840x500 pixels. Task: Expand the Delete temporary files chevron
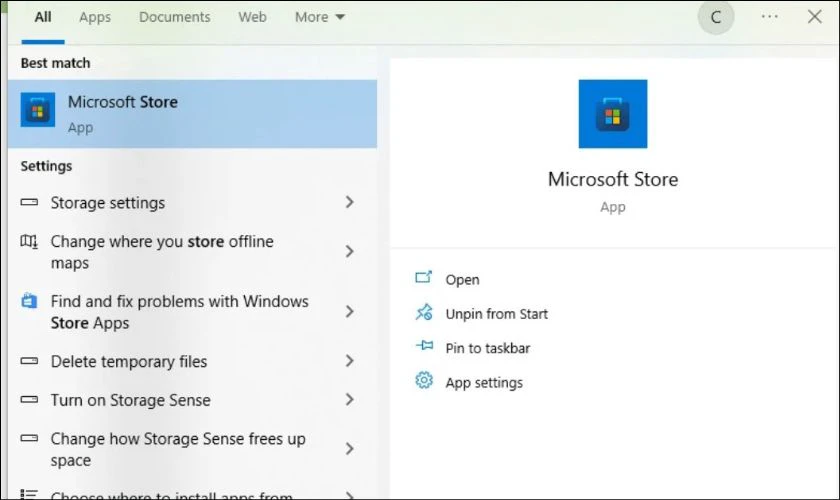(349, 361)
